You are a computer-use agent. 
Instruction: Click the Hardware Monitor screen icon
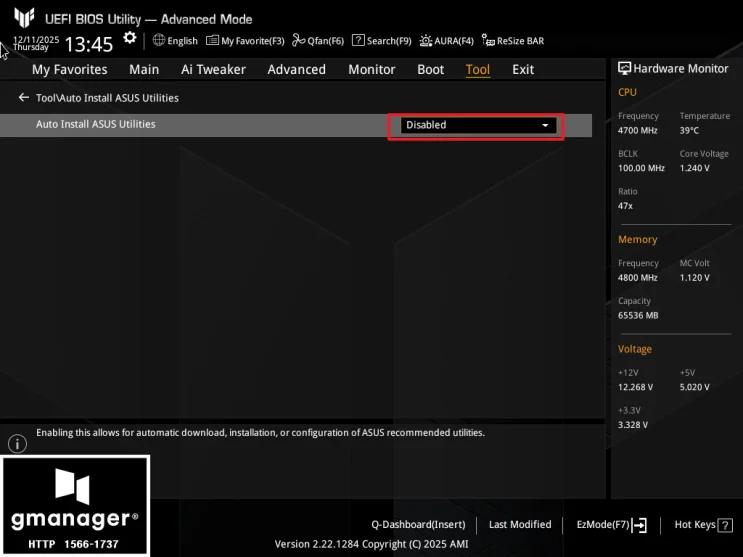click(625, 69)
